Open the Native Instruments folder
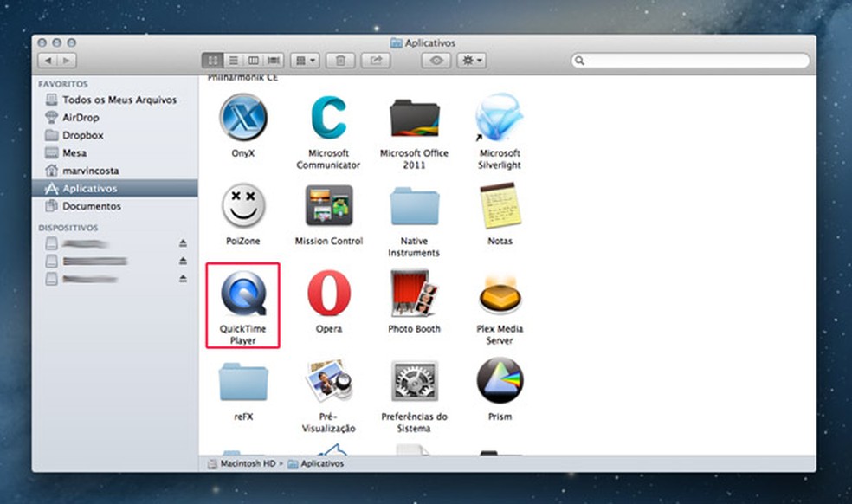The image size is (852, 504). pos(414,206)
